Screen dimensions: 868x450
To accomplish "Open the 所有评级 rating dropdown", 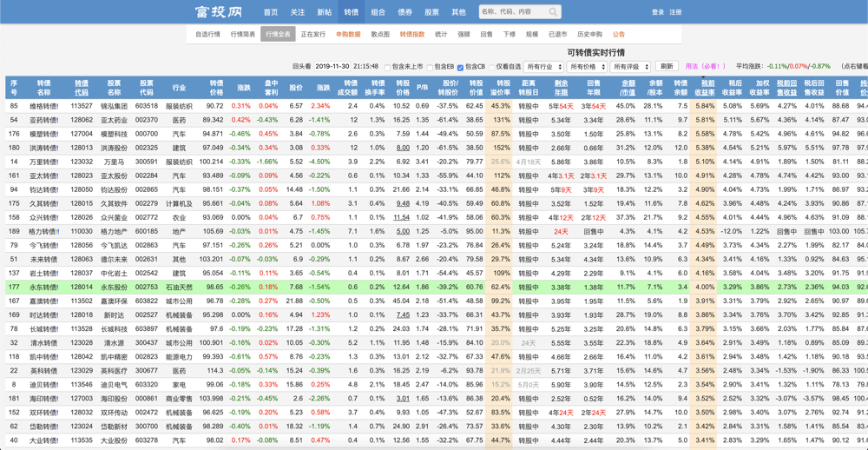I will point(630,67).
